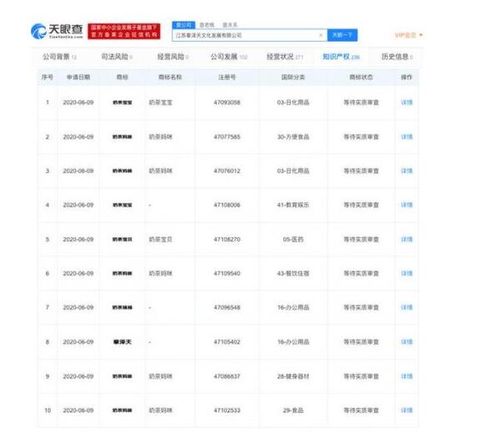Open 详情 link for row 7
The image size is (481, 448).
tap(407, 307)
